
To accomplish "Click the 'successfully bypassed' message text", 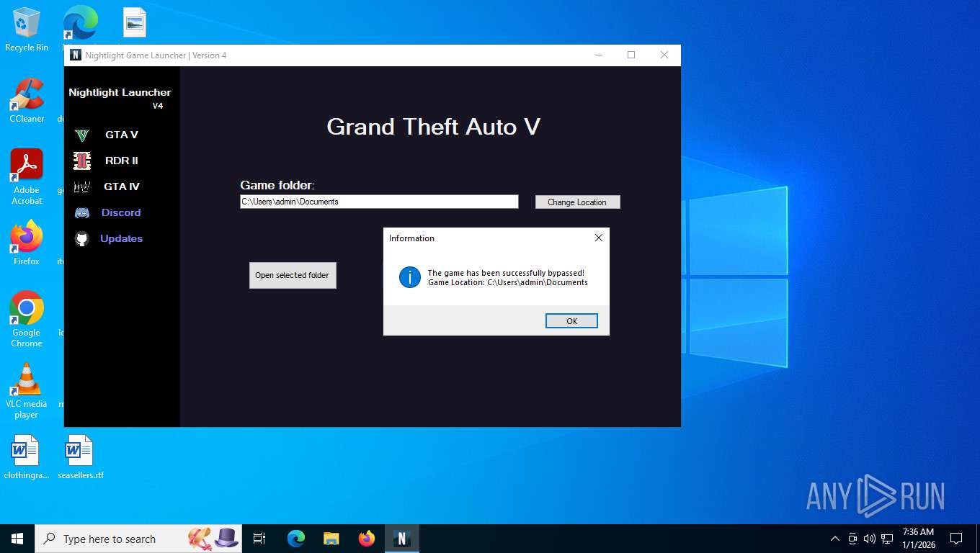I will (x=506, y=273).
